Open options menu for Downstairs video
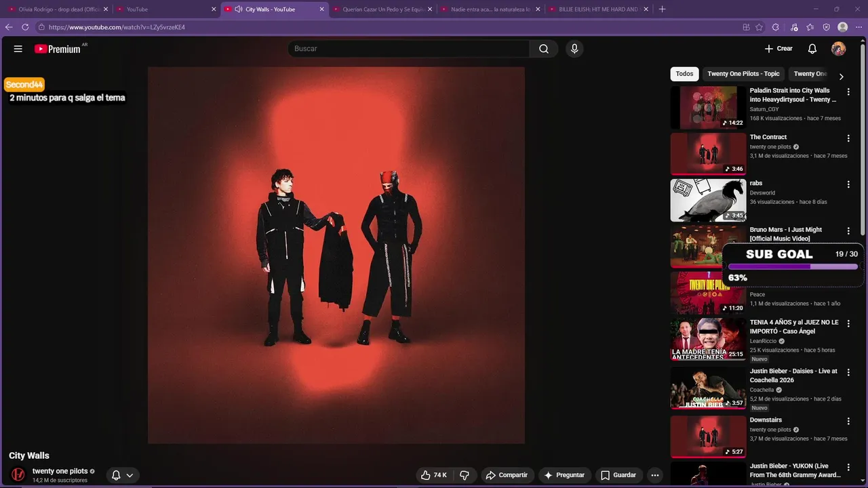The image size is (868, 488). 848,421
